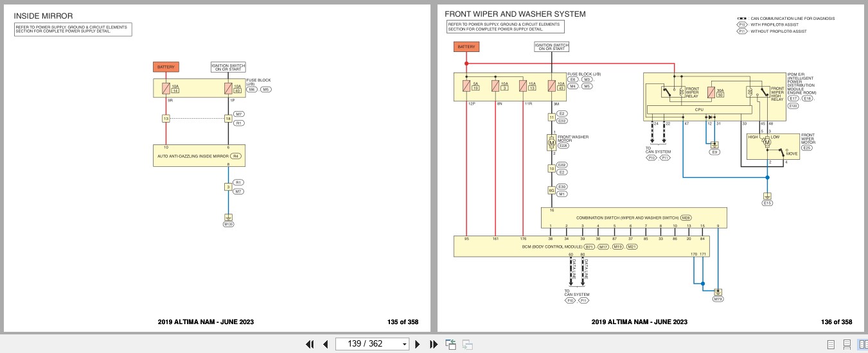
Task: Click the BATTERY box on the Front Wiper diagram
Action: click(x=466, y=47)
